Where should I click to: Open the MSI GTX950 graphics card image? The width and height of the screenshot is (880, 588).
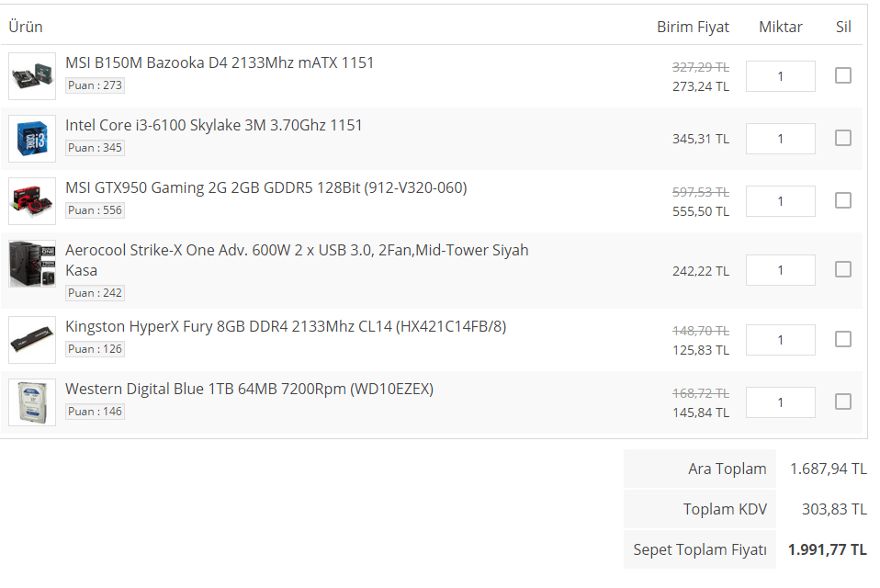click(32, 201)
